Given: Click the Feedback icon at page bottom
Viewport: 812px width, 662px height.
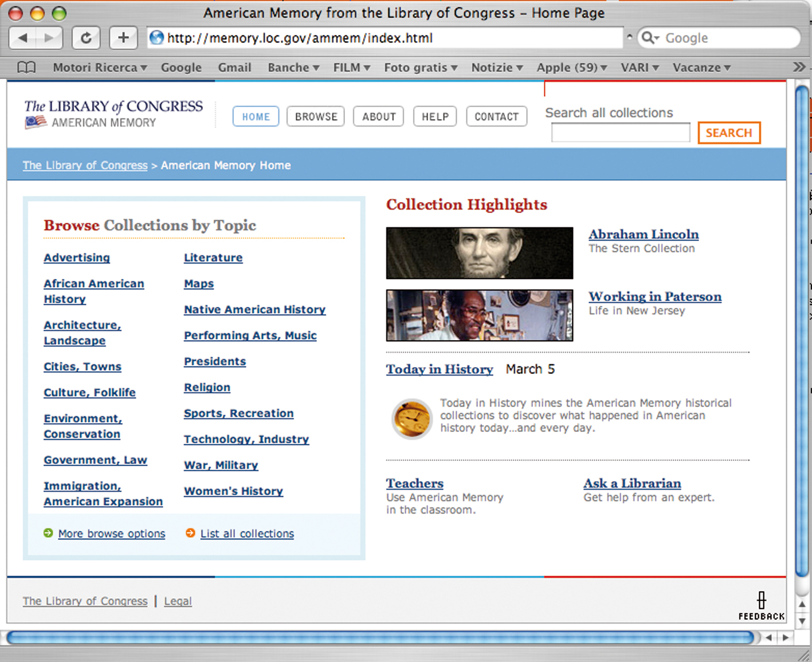Looking at the screenshot, I should [x=761, y=606].
